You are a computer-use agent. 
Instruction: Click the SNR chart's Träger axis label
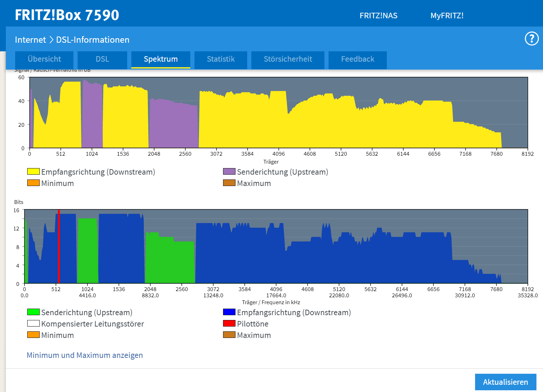[x=271, y=162]
